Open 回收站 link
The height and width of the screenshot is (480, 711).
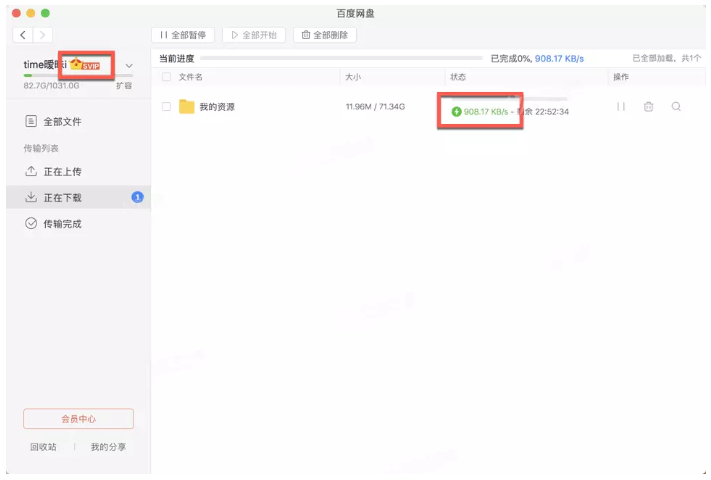tap(44, 447)
